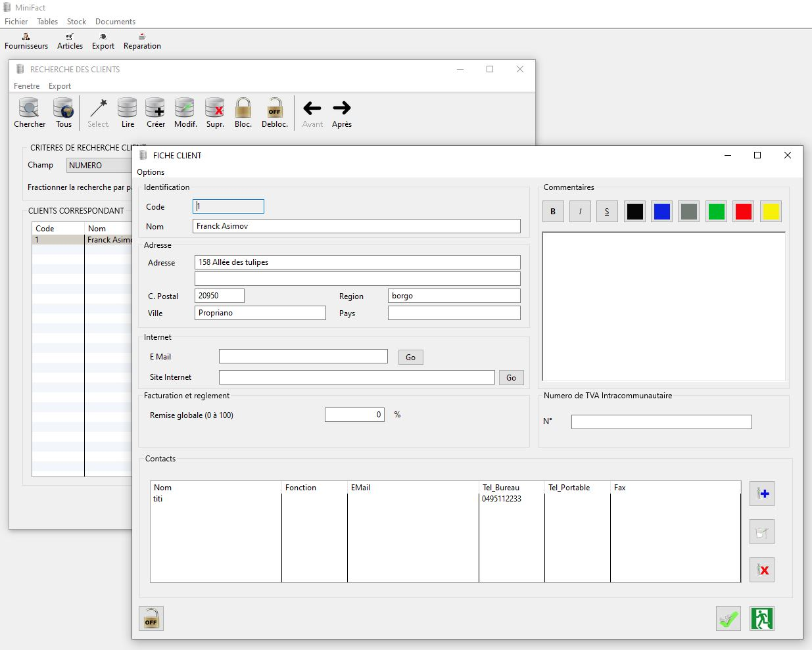Delete contact with red X icon
Viewport: 812px width, 650px height.
pyautogui.click(x=761, y=570)
